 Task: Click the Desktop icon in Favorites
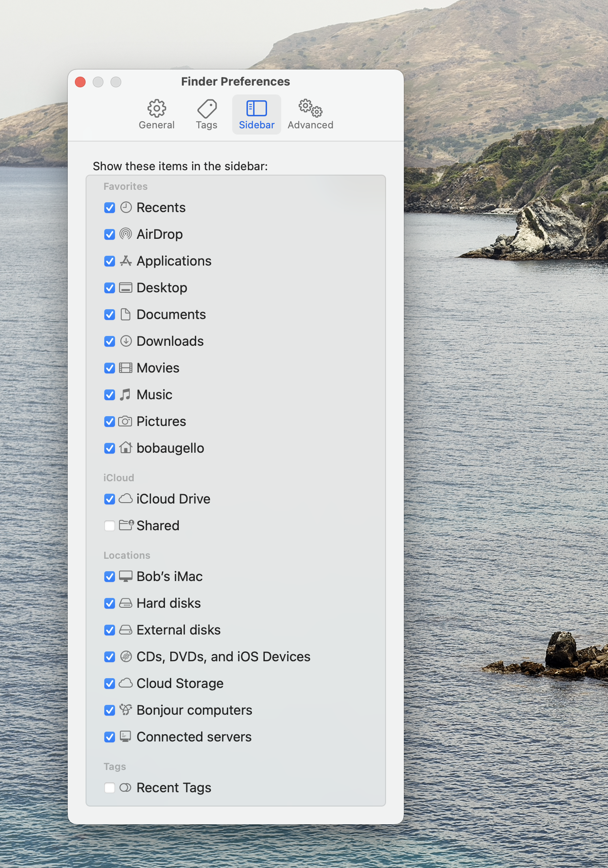click(x=126, y=288)
